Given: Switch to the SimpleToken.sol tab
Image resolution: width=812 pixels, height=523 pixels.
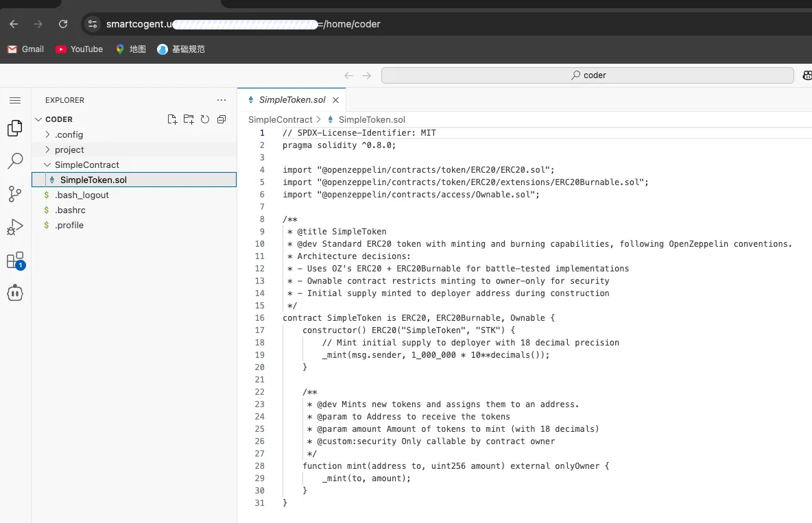Looking at the screenshot, I should pyautogui.click(x=292, y=100).
